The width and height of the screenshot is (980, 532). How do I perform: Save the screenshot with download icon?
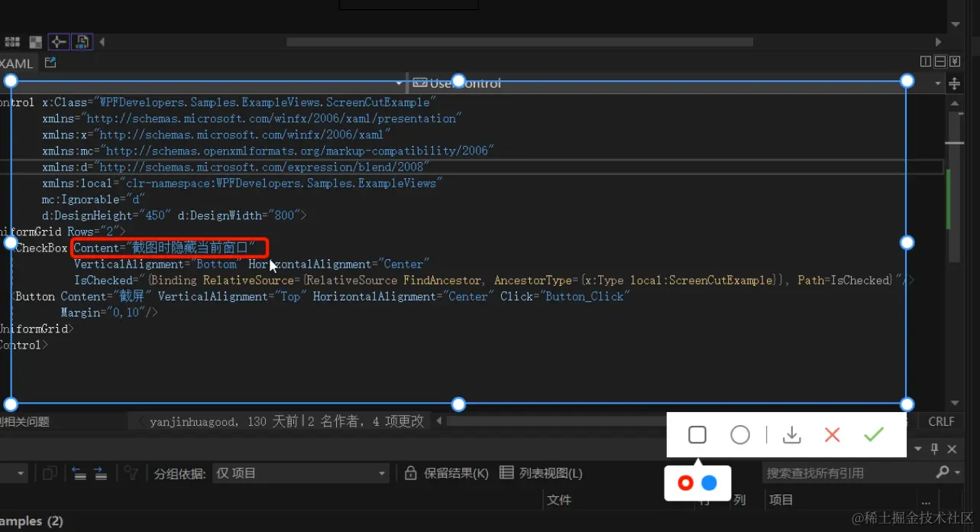coord(792,435)
